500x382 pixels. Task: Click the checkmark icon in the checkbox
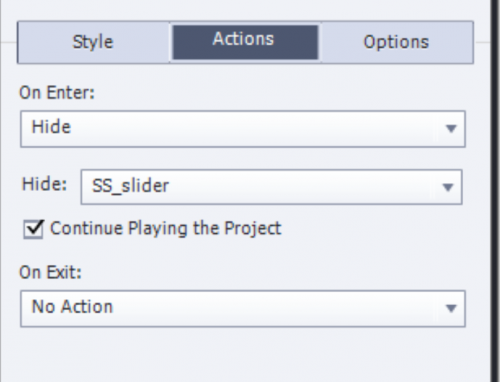(x=34, y=228)
